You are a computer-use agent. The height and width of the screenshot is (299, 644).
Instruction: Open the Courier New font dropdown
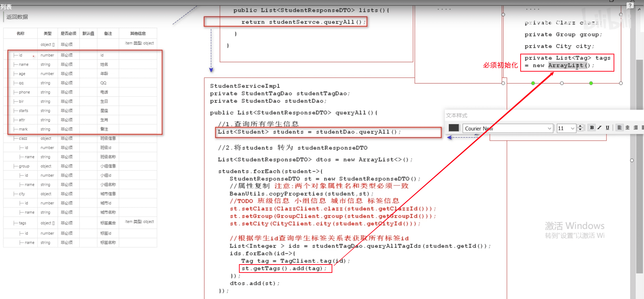pyautogui.click(x=507, y=129)
